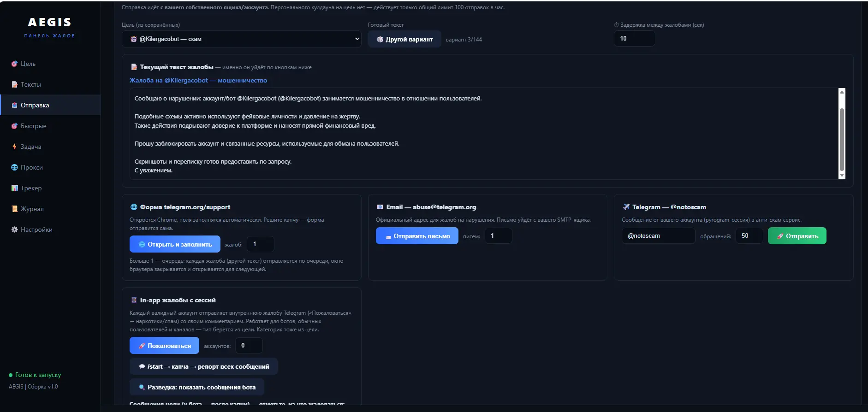Screen dimensions: 868x412
Task: Click the phone icon beside In-app жалобы
Action: click(134, 300)
